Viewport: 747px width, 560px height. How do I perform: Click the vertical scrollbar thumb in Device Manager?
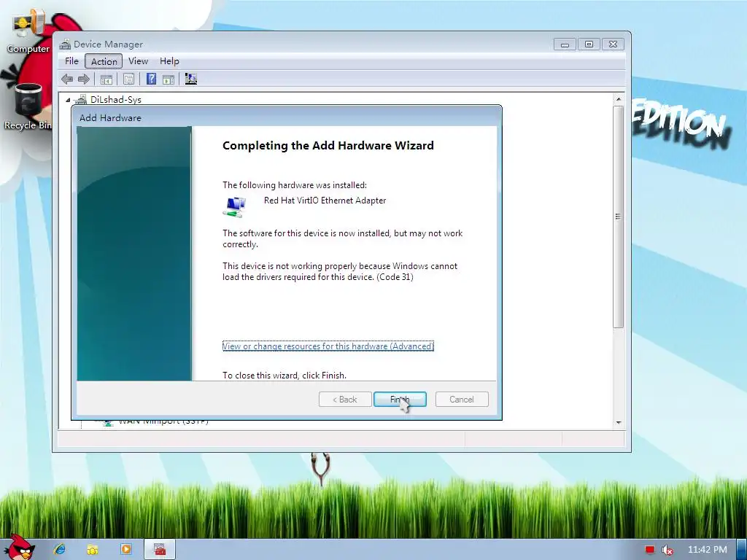tap(619, 217)
